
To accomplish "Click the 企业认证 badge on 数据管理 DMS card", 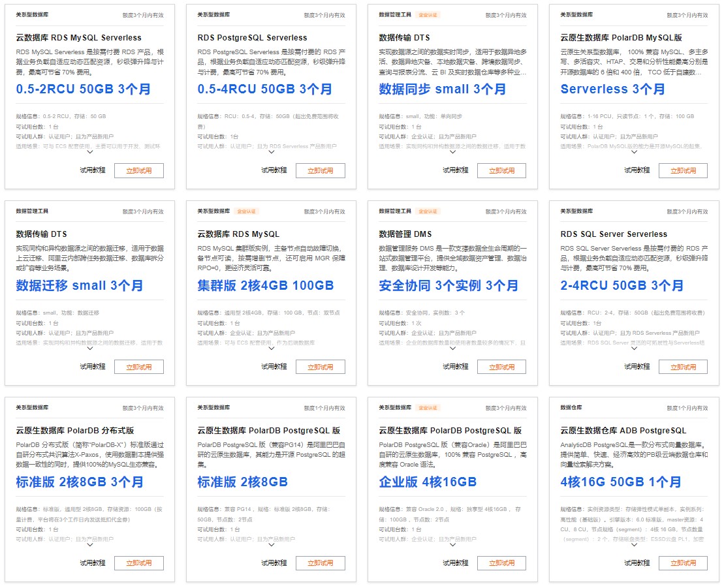I will [x=428, y=211].
